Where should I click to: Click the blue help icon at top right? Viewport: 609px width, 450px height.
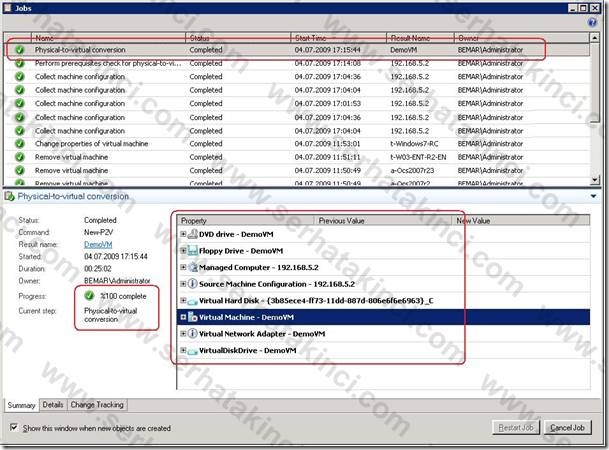pos(592,23)
